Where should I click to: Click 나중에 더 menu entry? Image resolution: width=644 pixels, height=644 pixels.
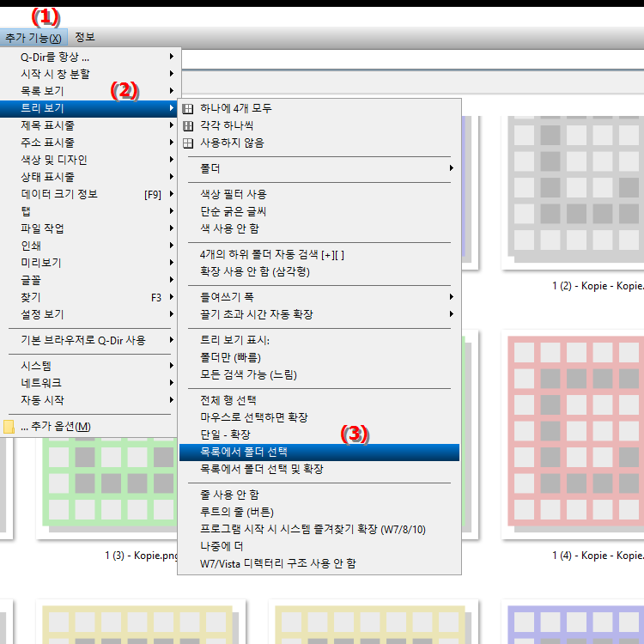coord(319,546)
